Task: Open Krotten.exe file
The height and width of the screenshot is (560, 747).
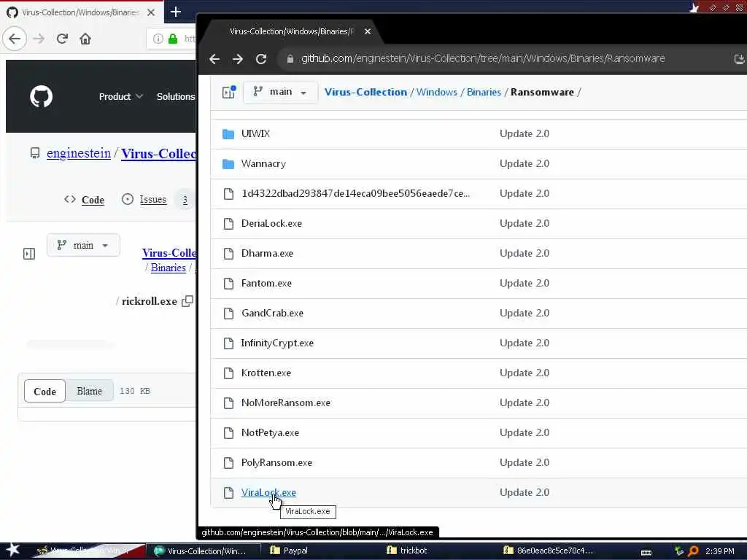Action: pos(266,373)
